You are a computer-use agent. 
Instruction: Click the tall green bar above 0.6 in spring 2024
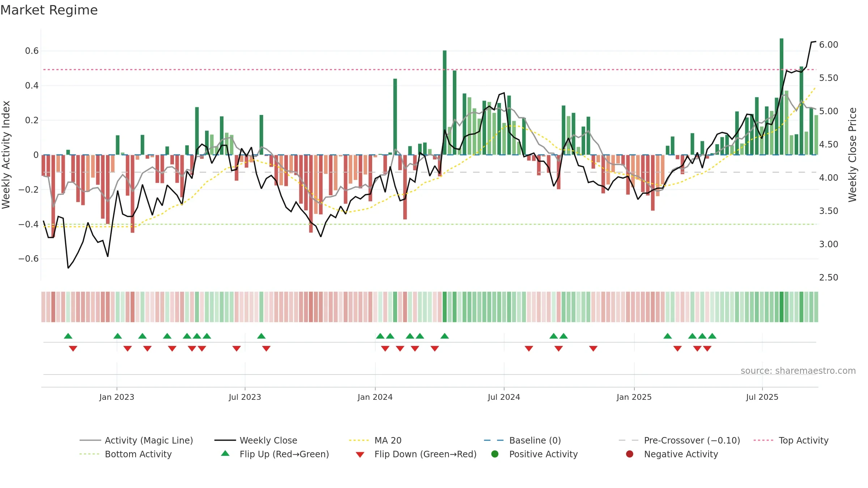(444, 103)
